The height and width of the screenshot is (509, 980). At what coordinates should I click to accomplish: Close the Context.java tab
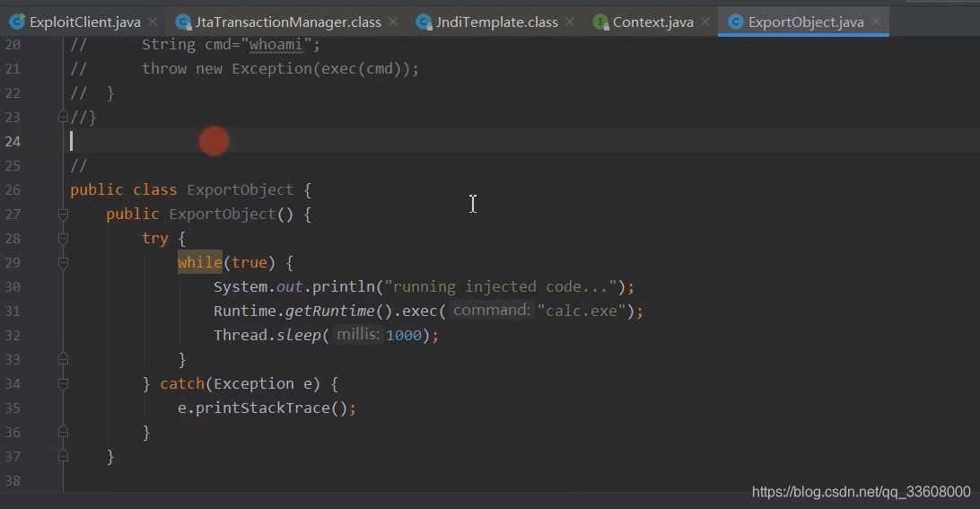click(705, 22)
